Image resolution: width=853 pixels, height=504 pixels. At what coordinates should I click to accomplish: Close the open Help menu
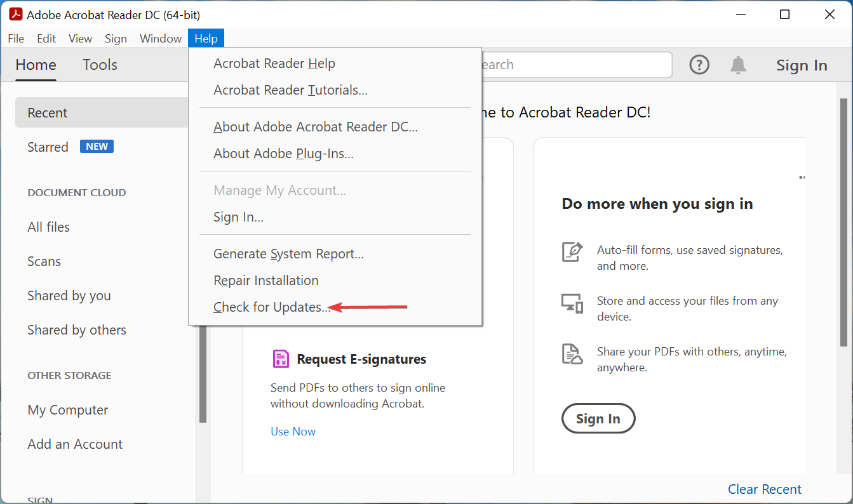click(206, 39)
